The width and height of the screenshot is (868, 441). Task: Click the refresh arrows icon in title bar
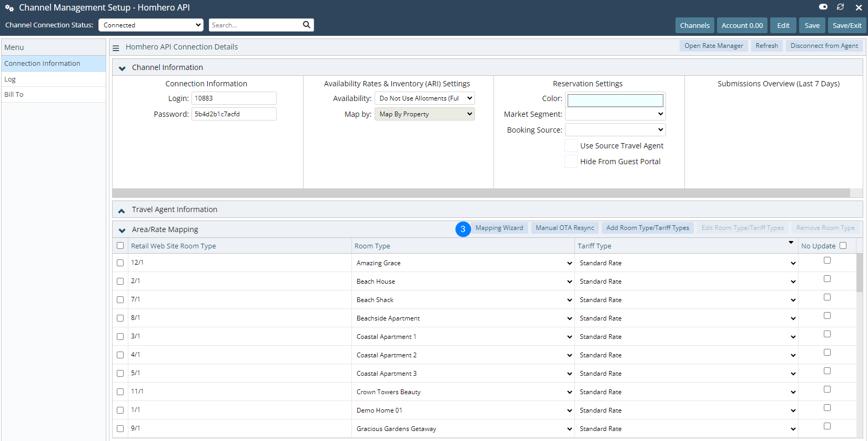click(x=840, y=7)
